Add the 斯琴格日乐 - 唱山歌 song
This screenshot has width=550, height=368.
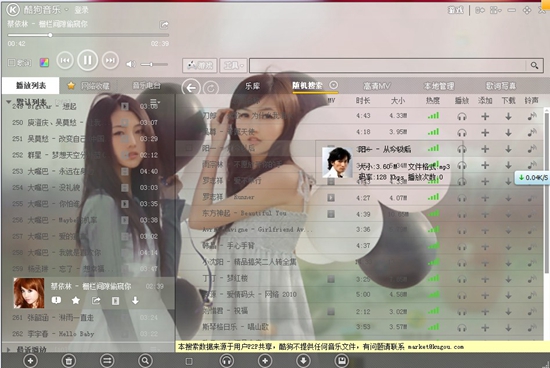485,328
